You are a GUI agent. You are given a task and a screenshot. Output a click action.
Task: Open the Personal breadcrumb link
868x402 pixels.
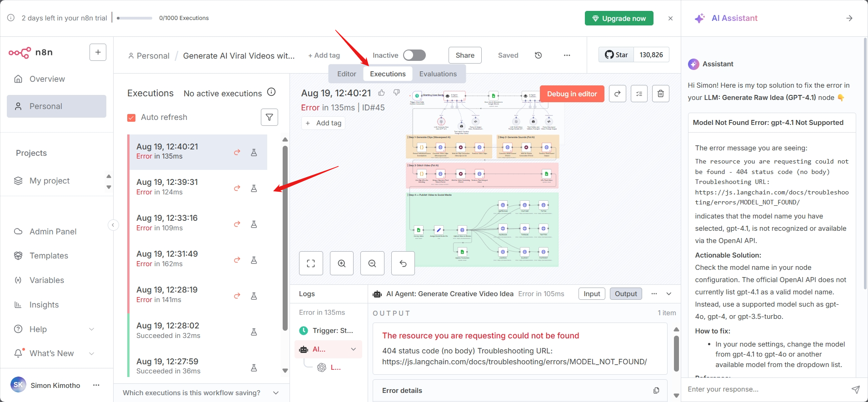coord(149,56)
